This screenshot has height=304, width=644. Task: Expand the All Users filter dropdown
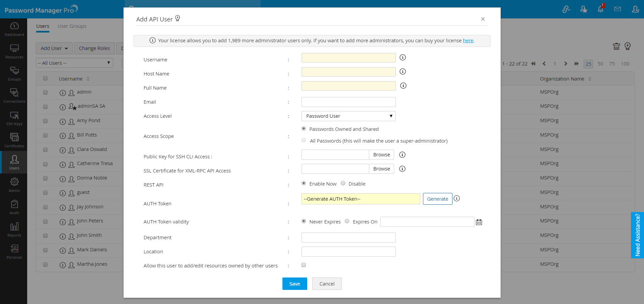[x=74, y=63]
